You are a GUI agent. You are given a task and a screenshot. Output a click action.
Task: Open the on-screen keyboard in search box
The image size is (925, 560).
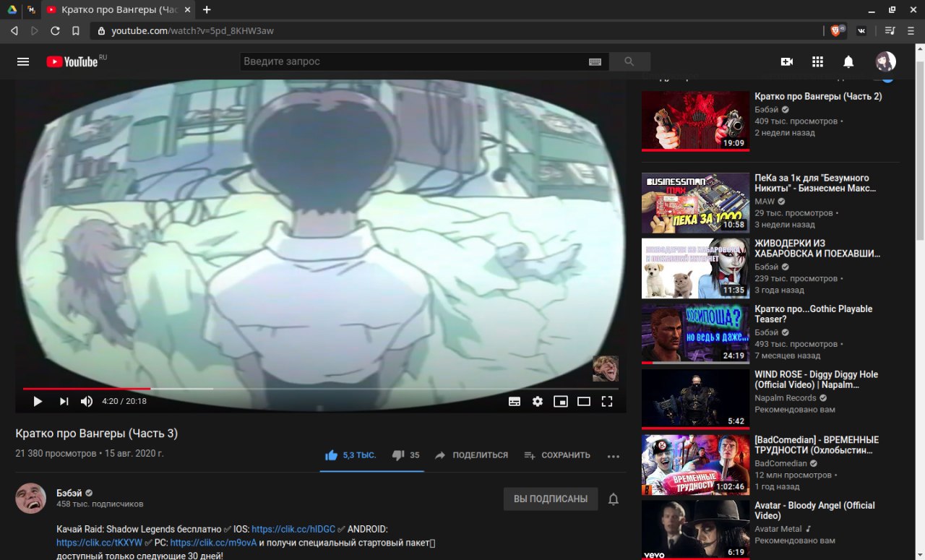[595, 62]
